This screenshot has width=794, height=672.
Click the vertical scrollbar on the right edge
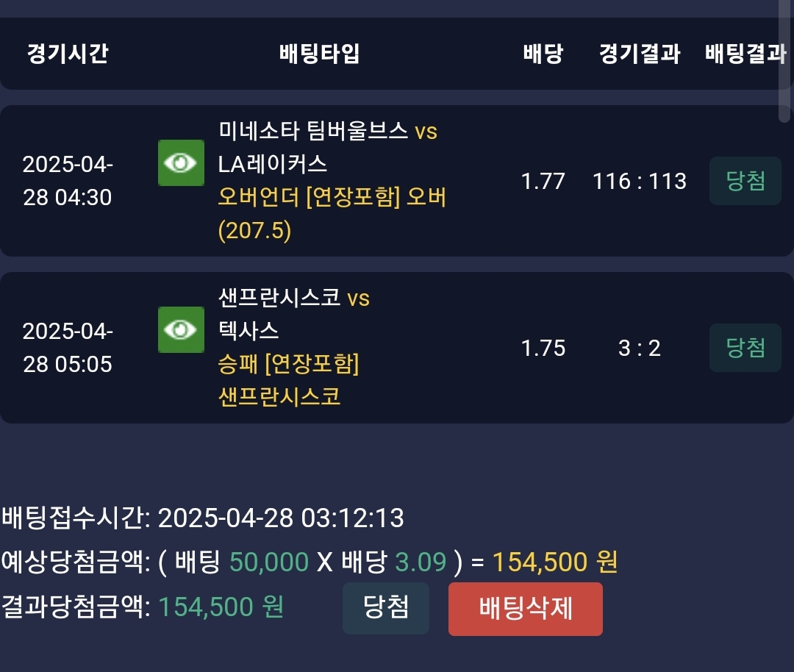tap(784, 59)
